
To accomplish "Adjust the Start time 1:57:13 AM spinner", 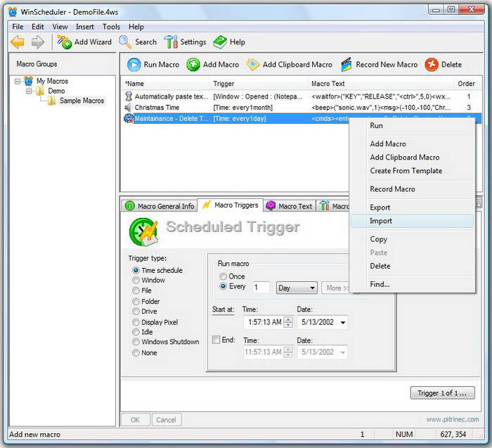I will (288, 322).
